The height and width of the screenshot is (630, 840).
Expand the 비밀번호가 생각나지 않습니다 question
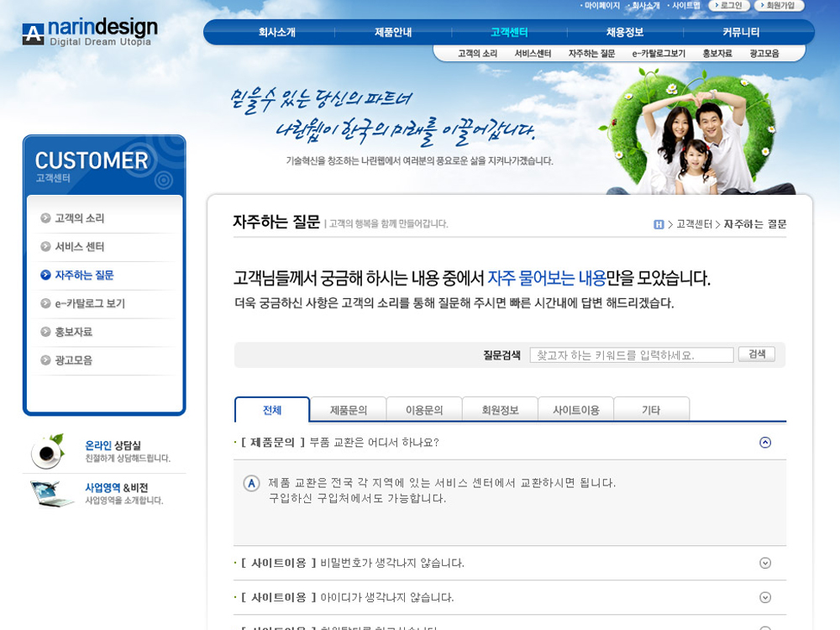764,563
